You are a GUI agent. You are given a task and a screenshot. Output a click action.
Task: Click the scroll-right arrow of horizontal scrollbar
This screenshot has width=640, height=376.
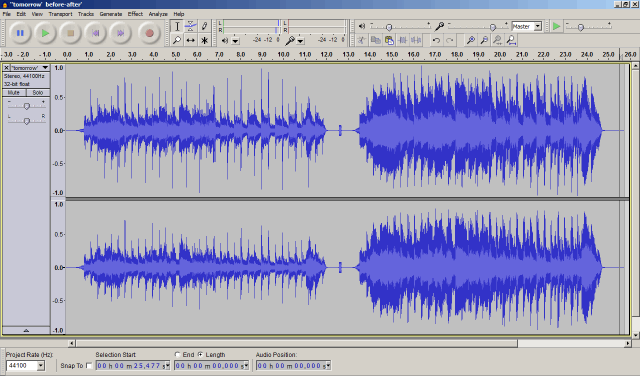pyautogui.click(x=628, y=343)
